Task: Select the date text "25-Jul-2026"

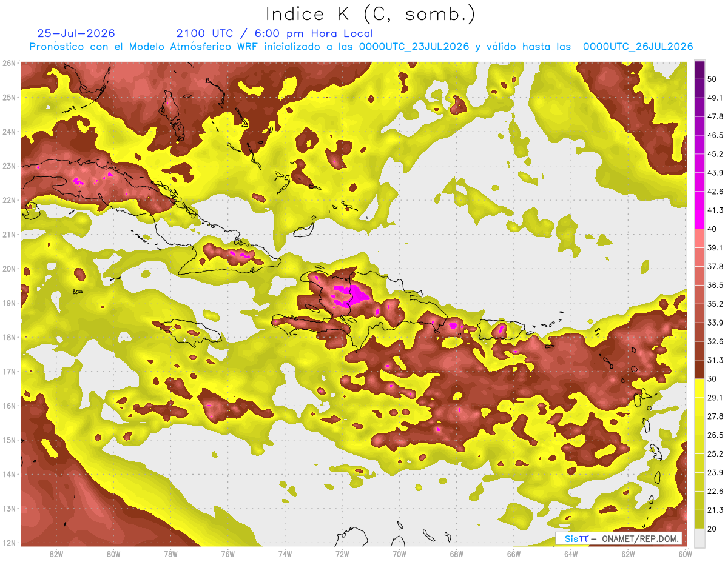Action: click(76, 33)
